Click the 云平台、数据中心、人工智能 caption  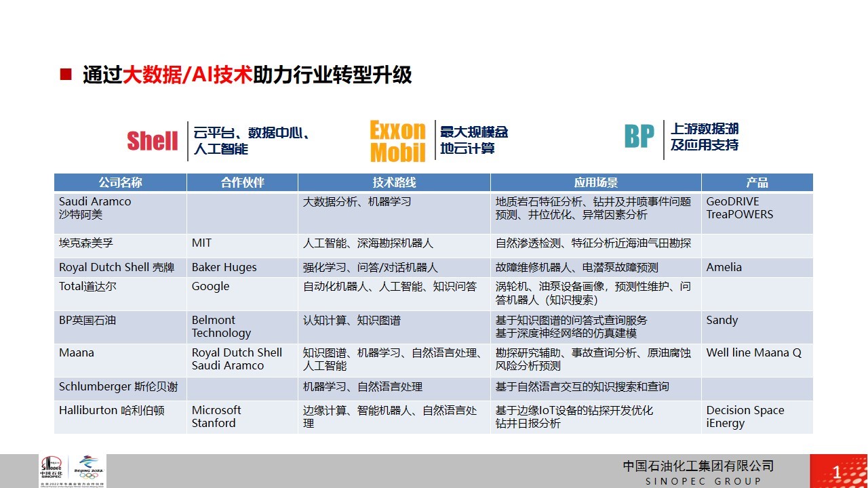[x=252, y=140]
